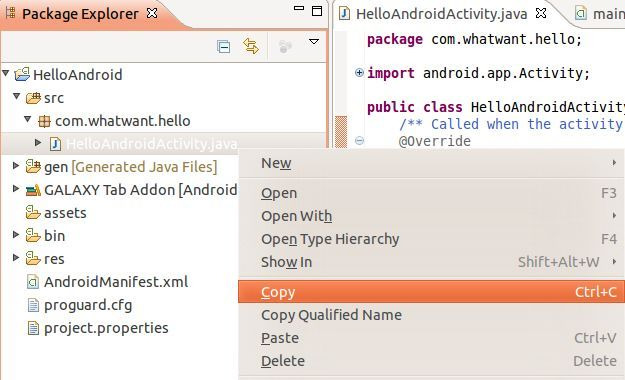Expand the bin folder
Screen dimensions: 625x380
click(16, 234)
